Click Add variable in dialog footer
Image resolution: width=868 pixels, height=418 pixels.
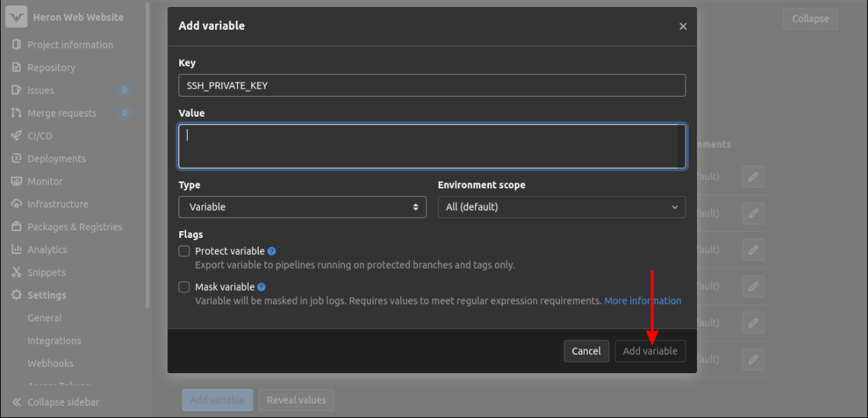[x=650, y=351]
